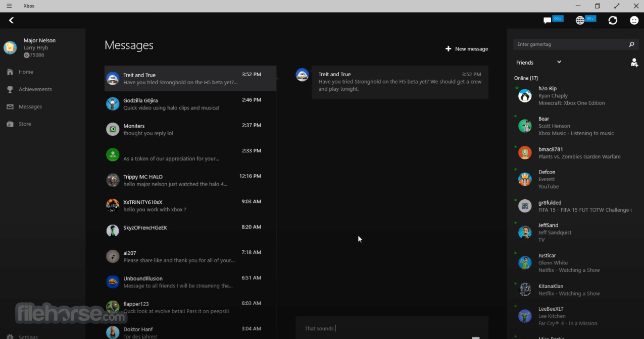Open message 'thought you reply lol'
This screenshot has width=644, height=339.
click(x=190, y=129)
